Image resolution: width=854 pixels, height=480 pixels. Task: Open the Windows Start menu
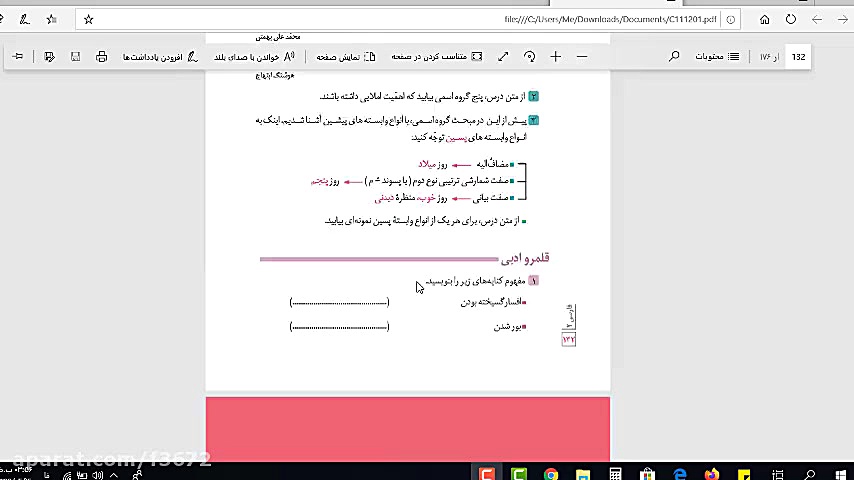click(840, 474)
